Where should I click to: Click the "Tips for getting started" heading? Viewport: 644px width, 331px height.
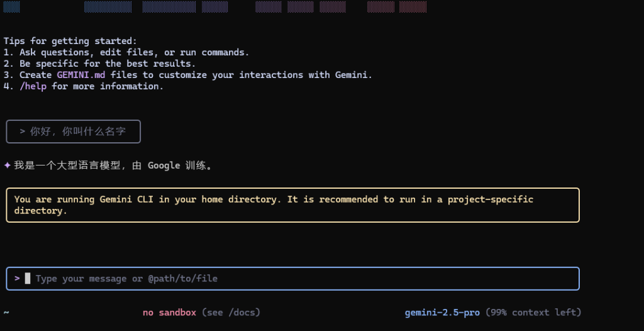[x=70, y=41]
